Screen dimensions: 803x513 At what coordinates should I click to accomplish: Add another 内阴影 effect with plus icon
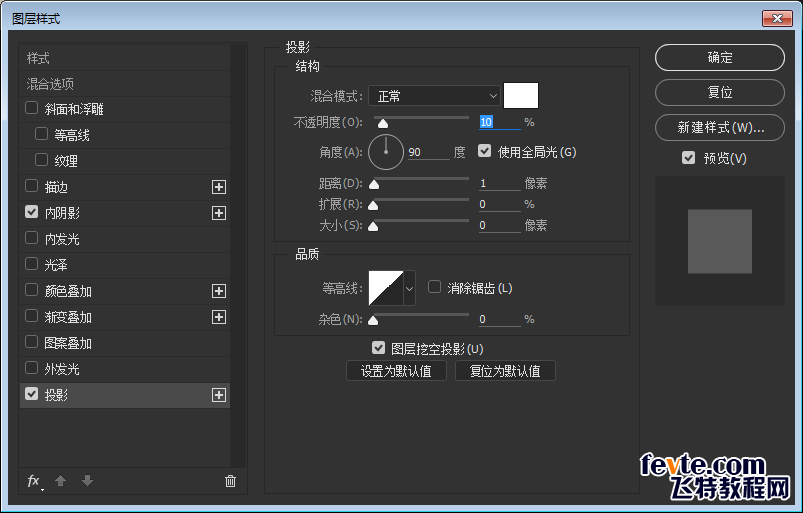219,213
